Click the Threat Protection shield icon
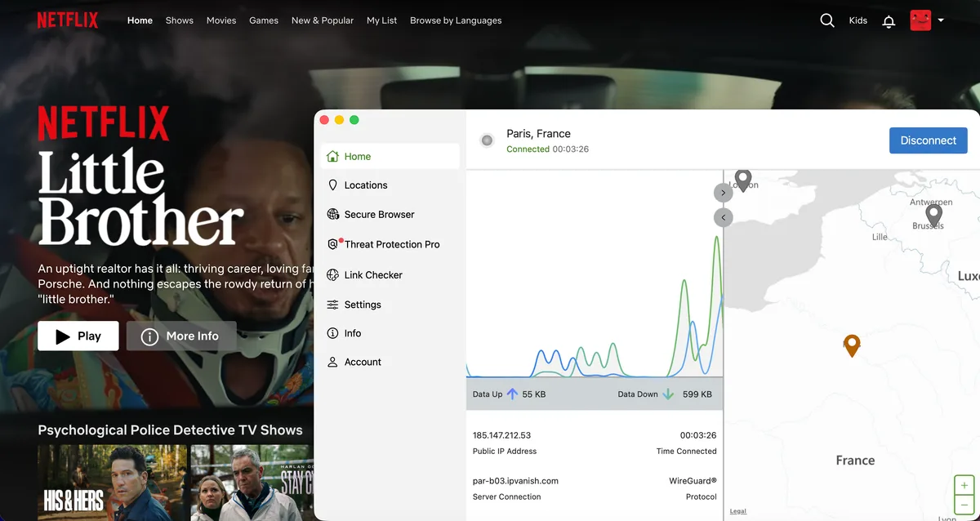980x521 pixels. pyautogui.click(x=332, y=244)
